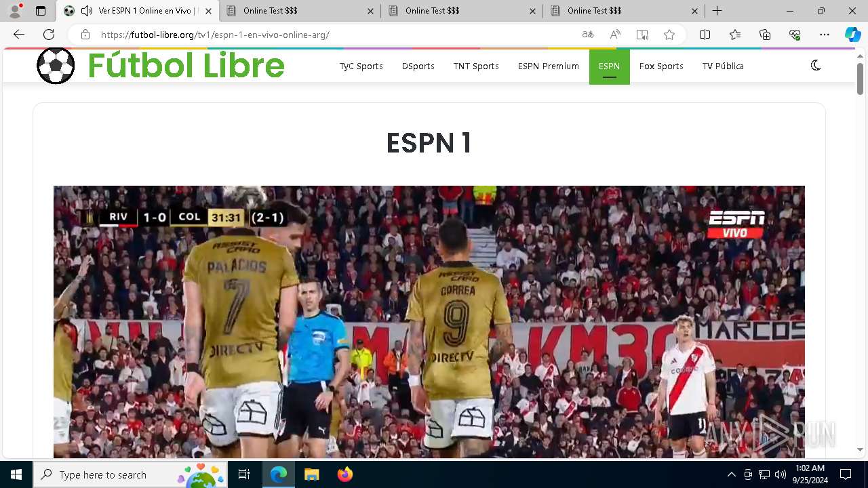
Task: Open network status tray icon
Action: pyautogui.click(x=764, y=474)
